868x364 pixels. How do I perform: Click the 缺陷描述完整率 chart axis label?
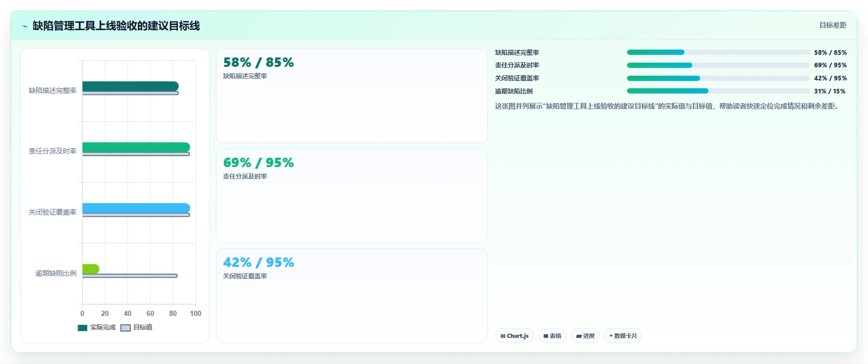click(53, 90)
